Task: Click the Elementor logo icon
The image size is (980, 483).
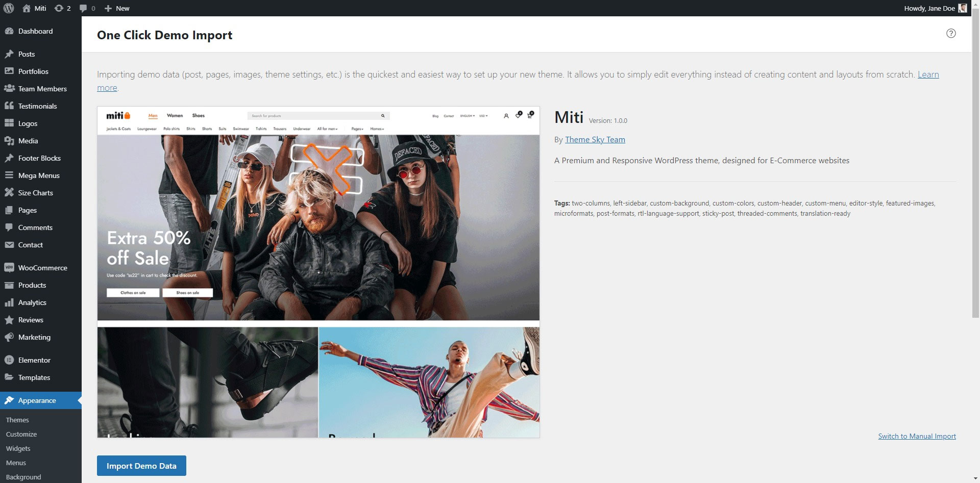Action: click(x=9, y=360)
